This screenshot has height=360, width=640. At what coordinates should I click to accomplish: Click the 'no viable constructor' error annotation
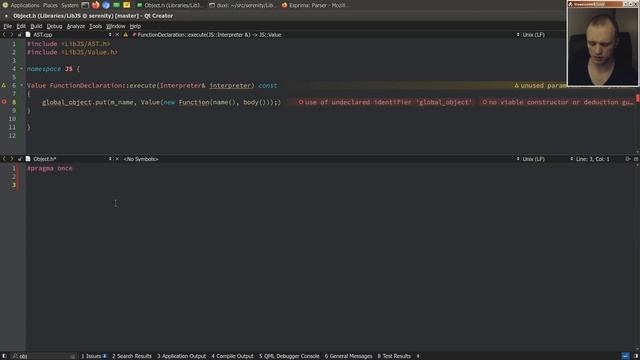[558, 102]
